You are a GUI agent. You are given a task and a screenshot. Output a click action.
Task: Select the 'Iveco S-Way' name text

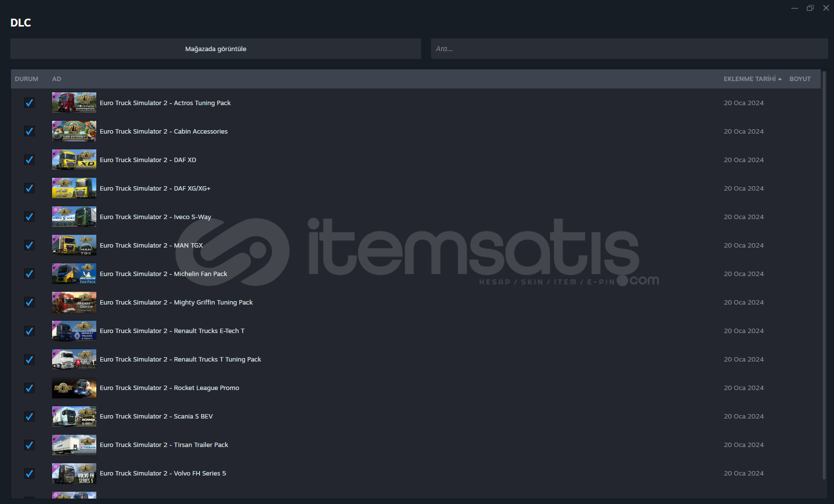point(192,217)
